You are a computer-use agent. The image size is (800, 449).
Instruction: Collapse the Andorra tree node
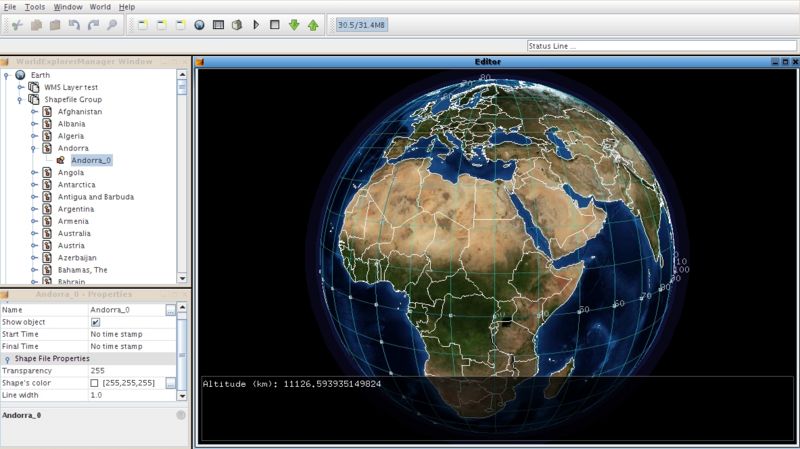coord(34,148)
